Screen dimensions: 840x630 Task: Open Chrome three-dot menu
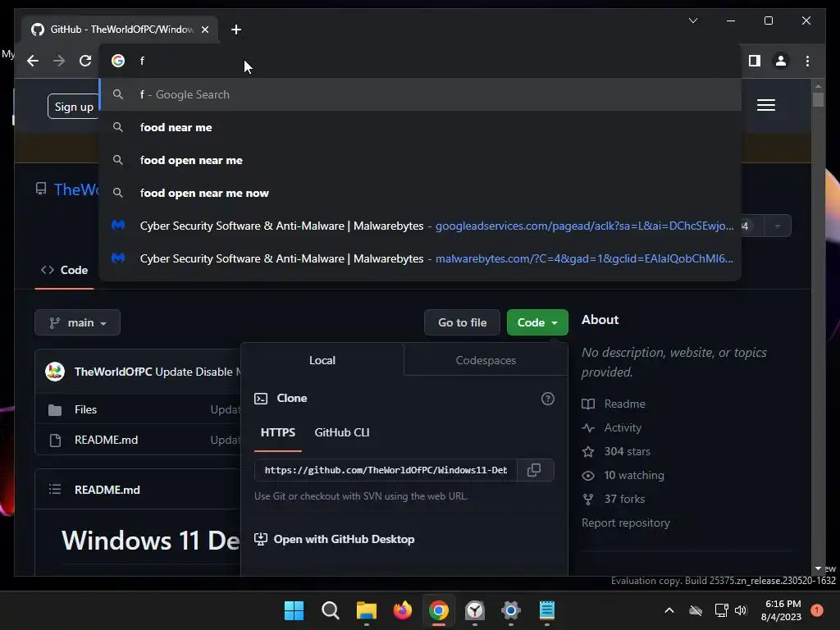pos(808,61)
